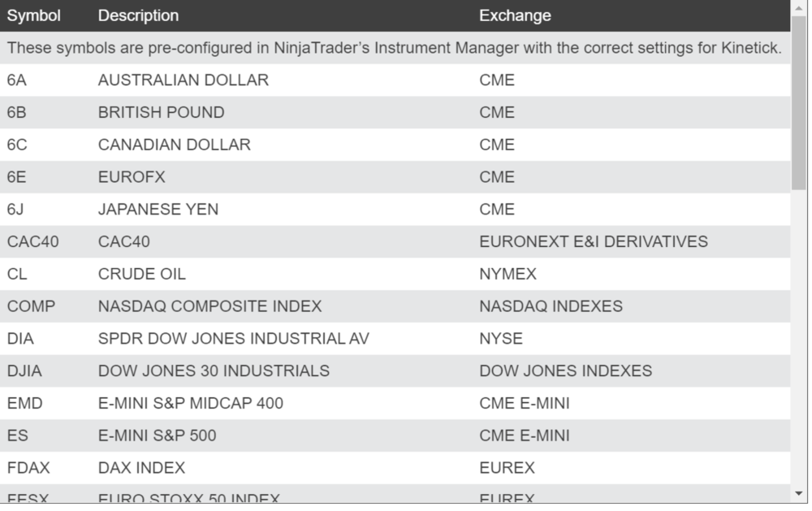The height and width of the screenshot is (511, 812).
Task: Click the Symbol column header
Action: pos(33,15)
